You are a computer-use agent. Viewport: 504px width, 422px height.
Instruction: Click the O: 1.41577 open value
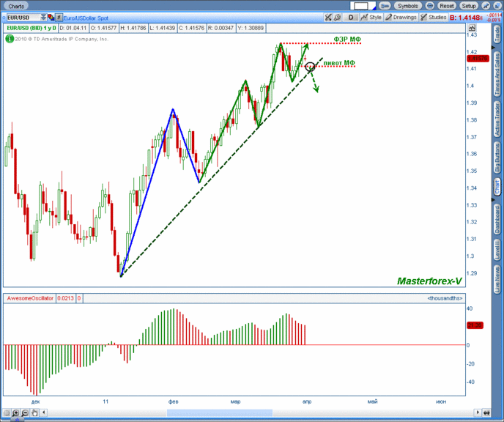(x=103, y=28)
